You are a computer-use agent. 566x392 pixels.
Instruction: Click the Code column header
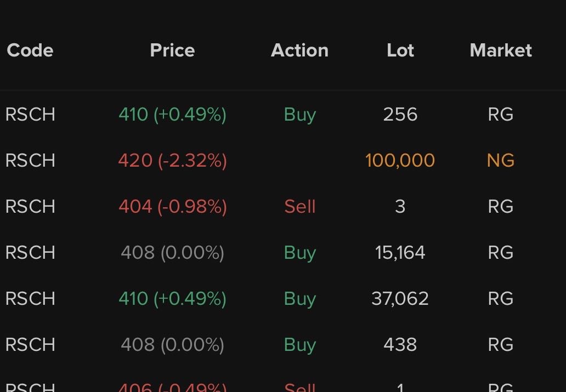30,50
